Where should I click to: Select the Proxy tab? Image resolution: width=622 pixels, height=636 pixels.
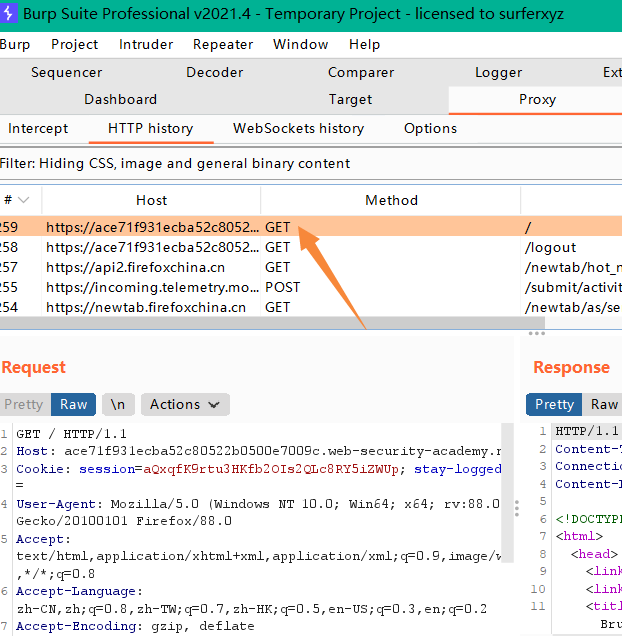tap(537, 99)
